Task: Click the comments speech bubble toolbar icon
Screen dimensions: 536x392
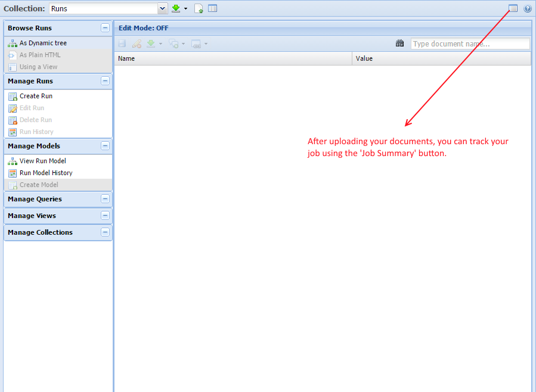Action: [x=173, y=43]
